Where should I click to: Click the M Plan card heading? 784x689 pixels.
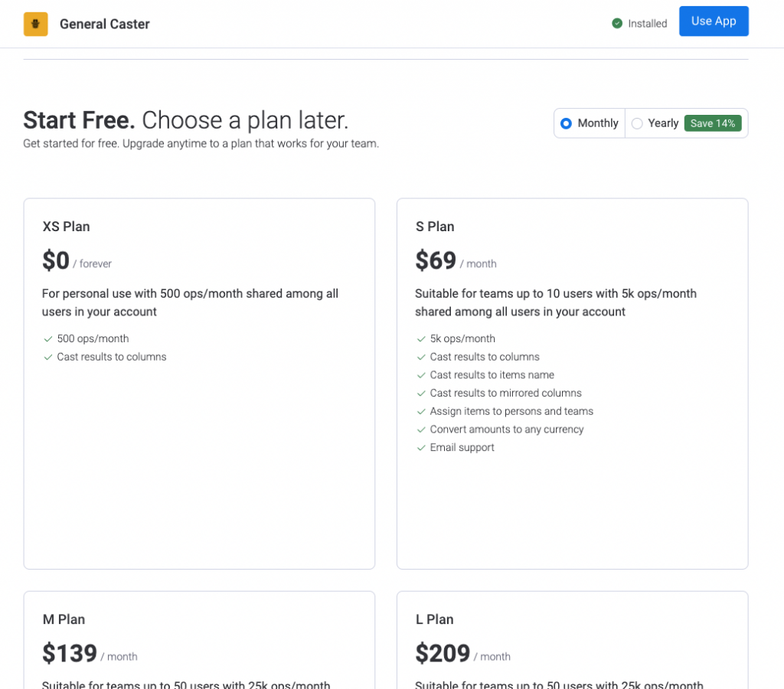(x=64, y=619)
